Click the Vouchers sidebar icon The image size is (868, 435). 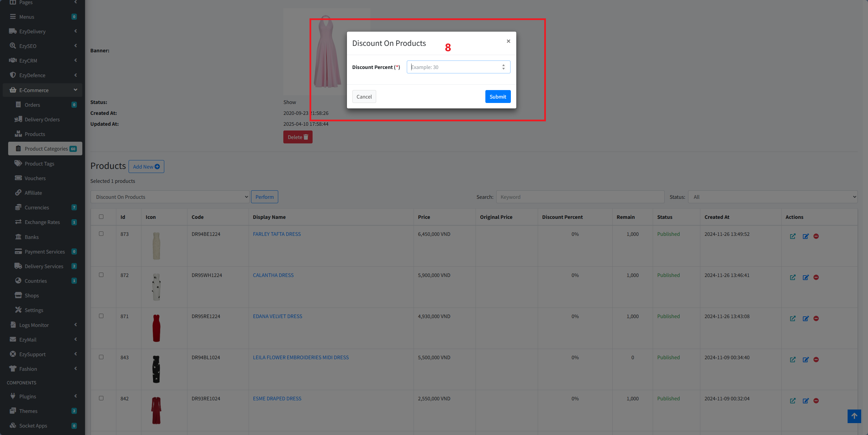coord(18,178)
